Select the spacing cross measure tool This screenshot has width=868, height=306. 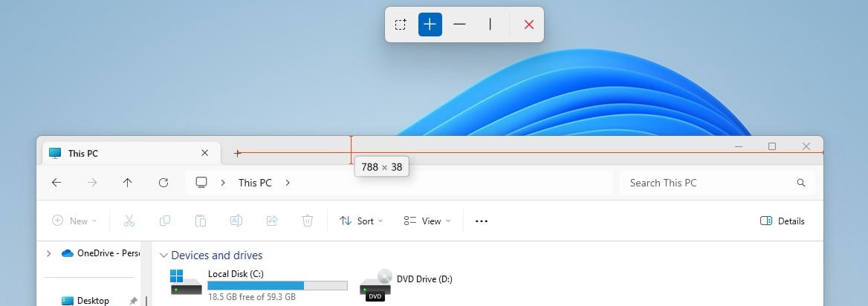pyautogui.click(x=430, y=25)
